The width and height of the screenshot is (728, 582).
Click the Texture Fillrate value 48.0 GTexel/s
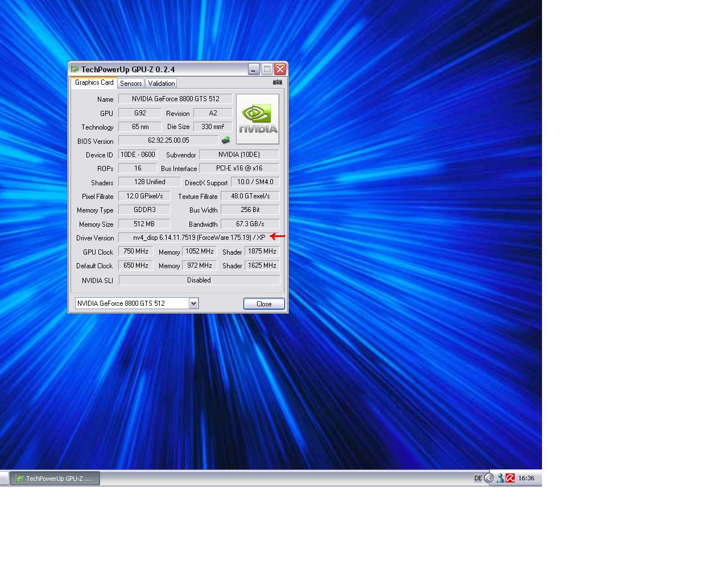(250, 196)
